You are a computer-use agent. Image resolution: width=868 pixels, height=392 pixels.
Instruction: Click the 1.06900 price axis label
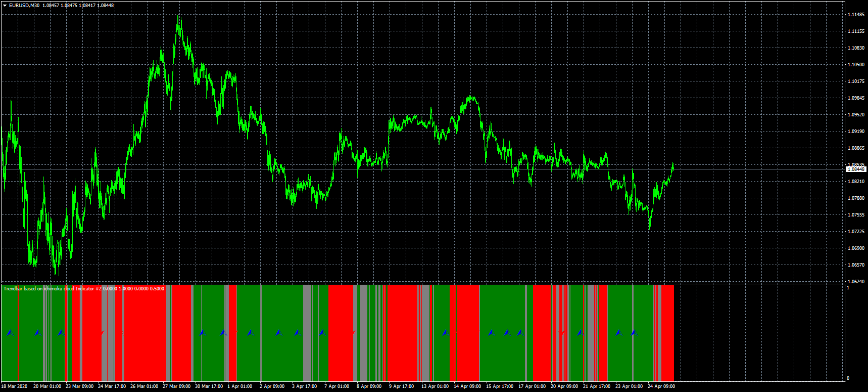856,248
